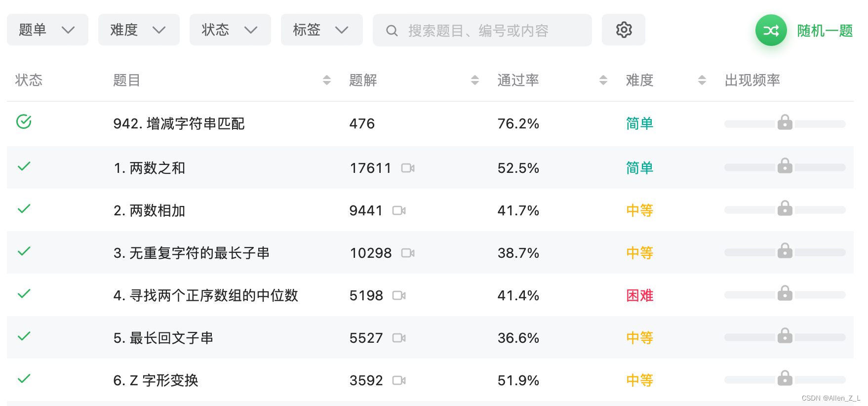
Task: Click the search magnifier icon
Action: point(392,31)
